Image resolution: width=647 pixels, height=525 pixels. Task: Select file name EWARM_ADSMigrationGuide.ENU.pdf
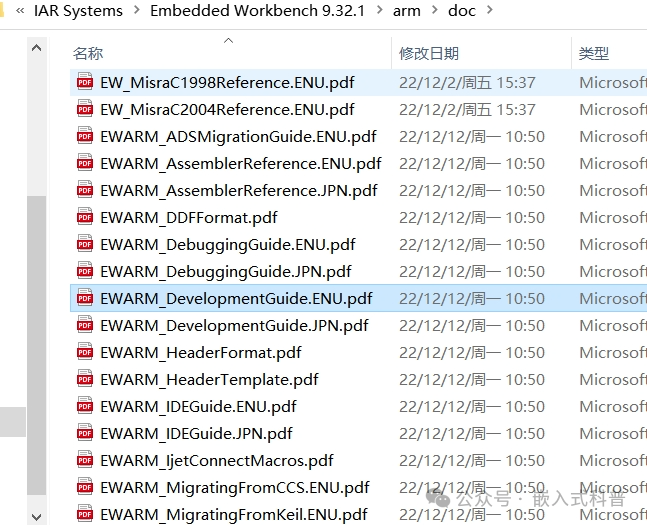click(x=238, y=137)
